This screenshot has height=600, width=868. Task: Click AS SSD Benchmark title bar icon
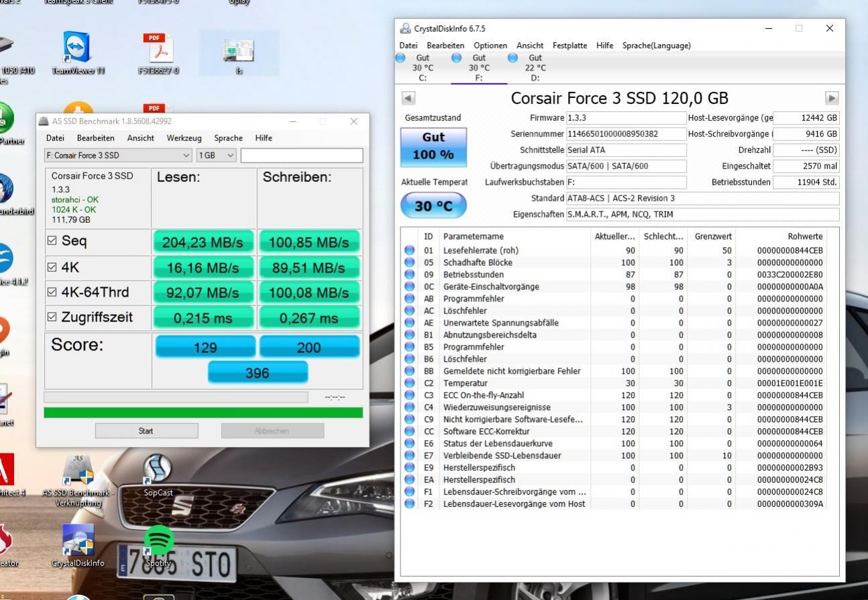pos(44,121)
